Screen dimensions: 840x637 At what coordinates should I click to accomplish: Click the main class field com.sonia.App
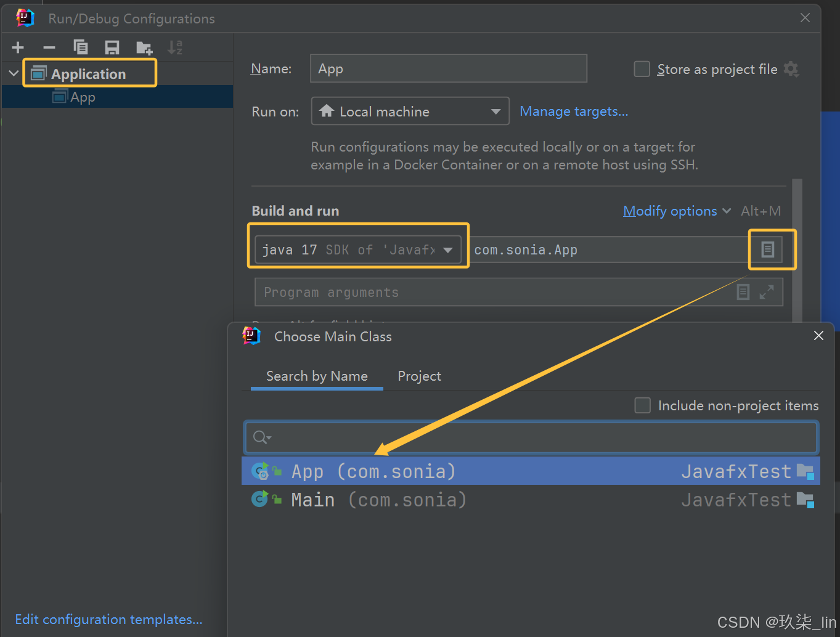point(610,250)
